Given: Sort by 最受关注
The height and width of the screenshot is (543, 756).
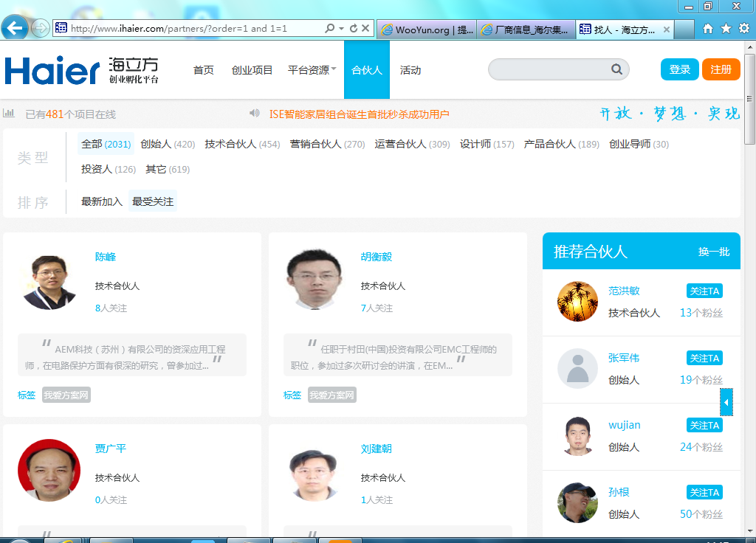Looking at the screenshot, I should click(x=153, y=201).
